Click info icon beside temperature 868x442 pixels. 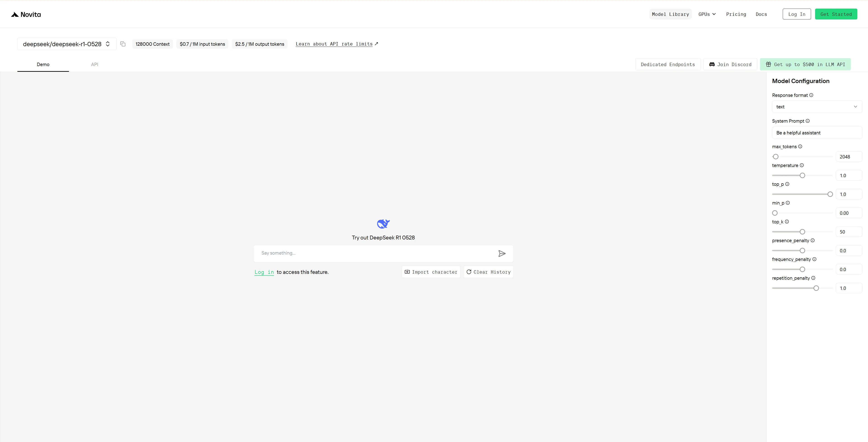(802, 165)
